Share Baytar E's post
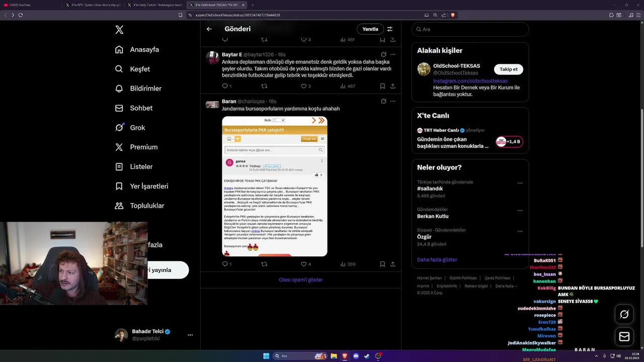 tap(393, 86)
